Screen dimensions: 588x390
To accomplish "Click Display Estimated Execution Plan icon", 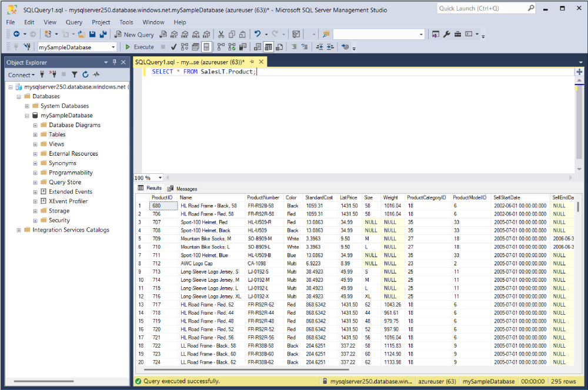I will pyautogui.click(x=184, y=47).
